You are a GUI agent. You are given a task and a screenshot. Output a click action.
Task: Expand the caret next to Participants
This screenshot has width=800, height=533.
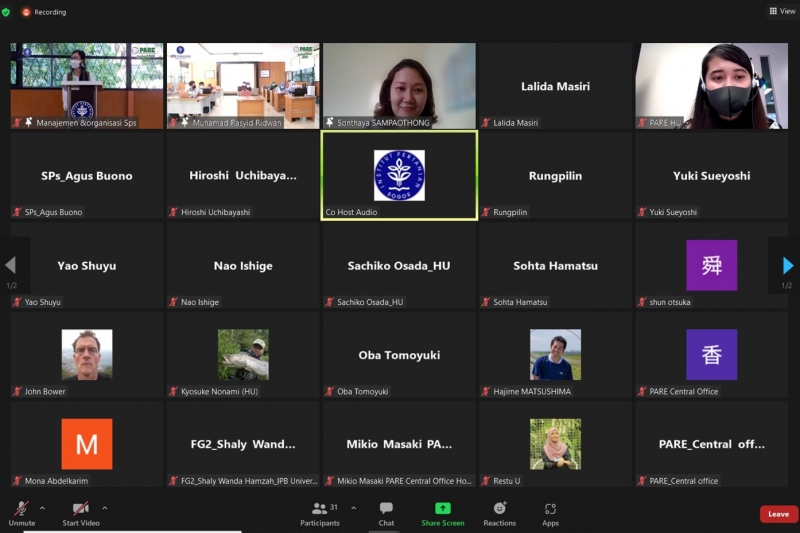coord(353,508)
